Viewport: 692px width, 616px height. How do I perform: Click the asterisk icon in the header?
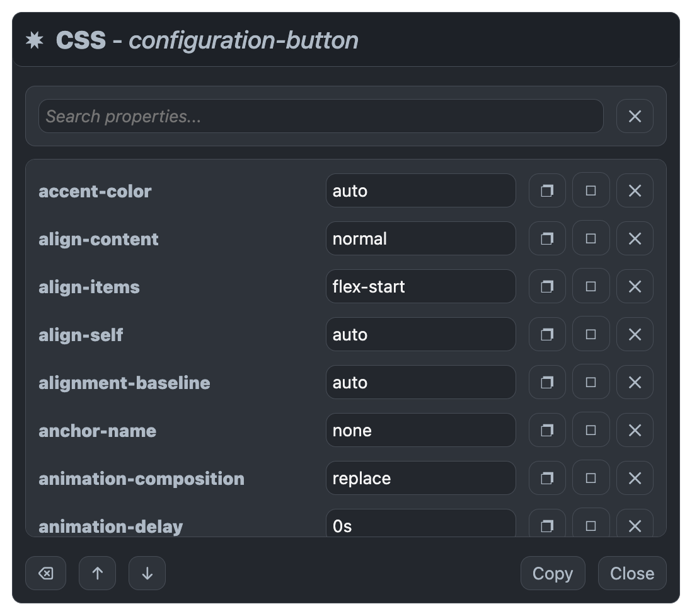[35, 40]
